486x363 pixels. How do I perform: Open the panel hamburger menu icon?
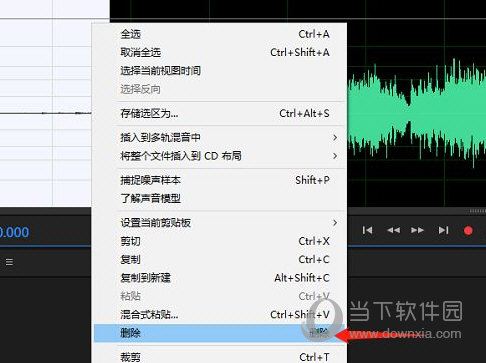pos(10,262)
